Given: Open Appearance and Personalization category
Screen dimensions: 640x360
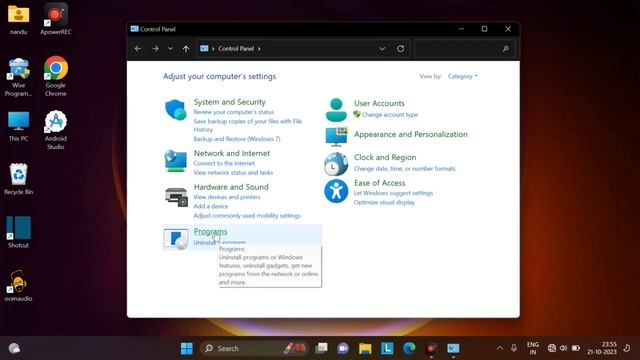Looking at the screenshot, I should point(411,134).
